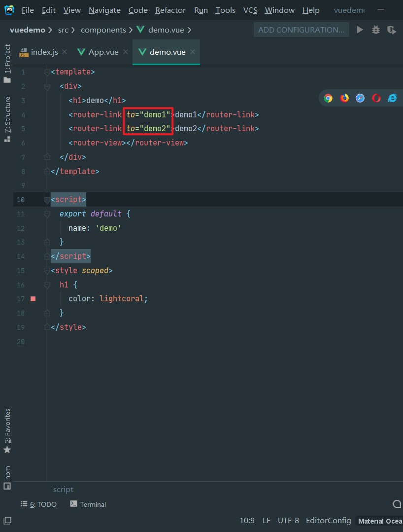The width and height of the screenshot is (403, 532).
Task: Click the Project folder icon in sidebar
Action: tap(7, 80)
